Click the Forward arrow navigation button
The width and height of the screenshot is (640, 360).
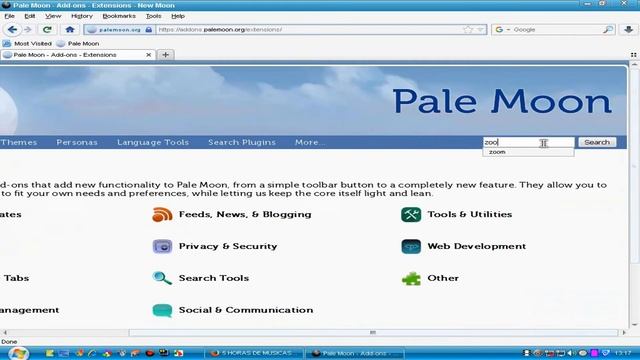(x=27, y=29)
